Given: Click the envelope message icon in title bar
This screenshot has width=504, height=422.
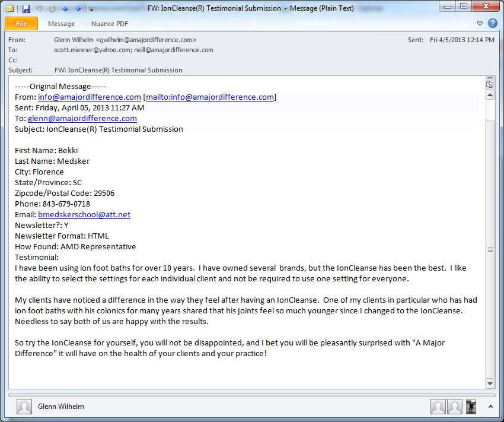Looking at the screenshot, I should (x=10, y=9).
